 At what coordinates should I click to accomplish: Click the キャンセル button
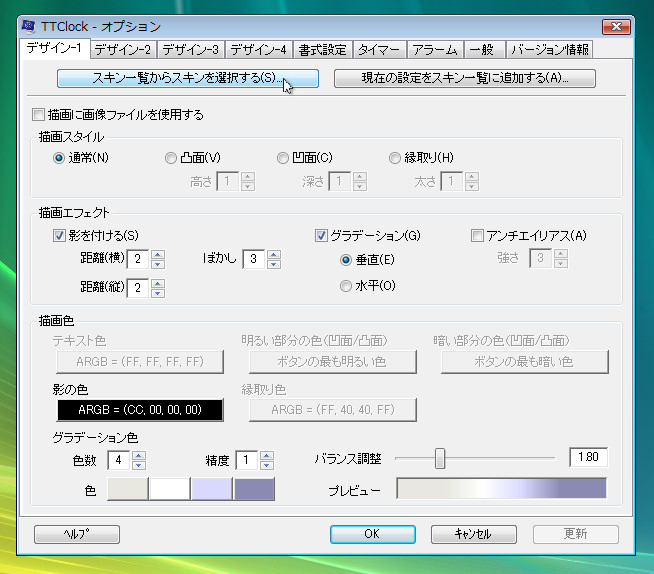click(474, 534)
